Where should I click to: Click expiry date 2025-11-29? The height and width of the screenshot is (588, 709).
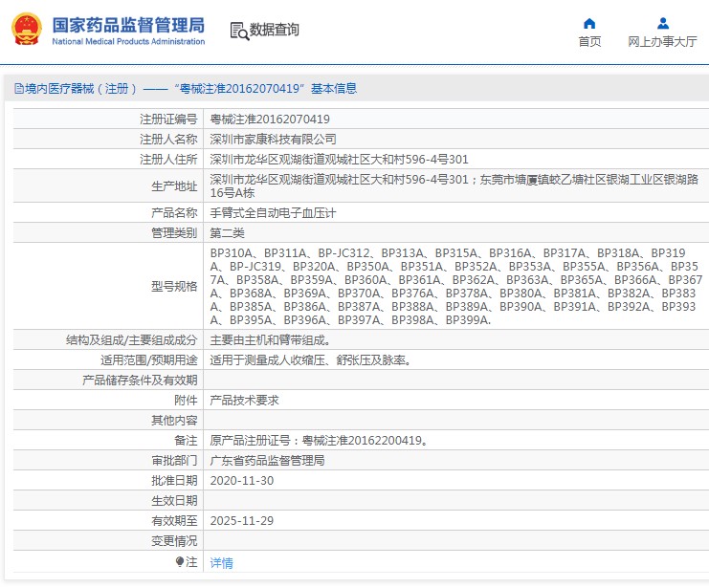[x=242, y=521]
